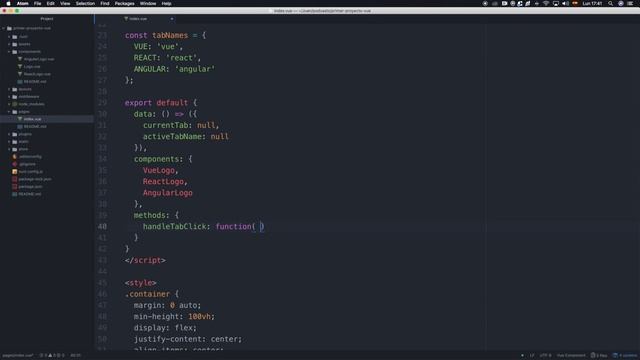Open Spotlight search in the menu bar
This screenshot has height=360, width=640.
click(x=611, y=3)
